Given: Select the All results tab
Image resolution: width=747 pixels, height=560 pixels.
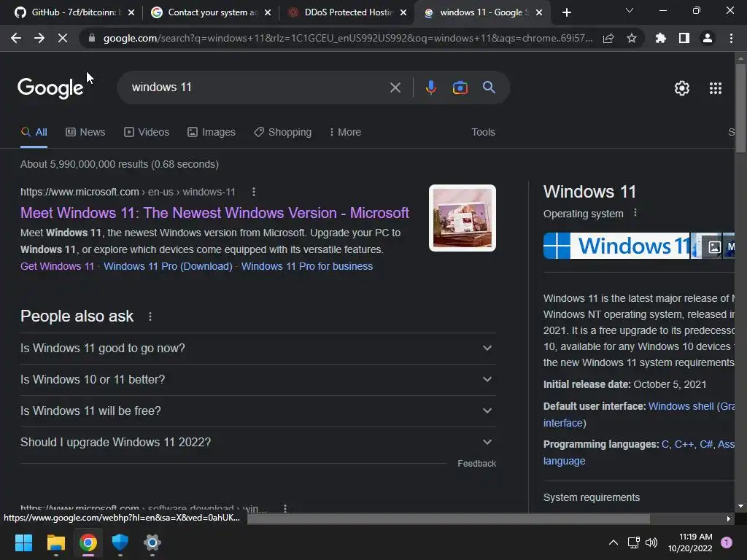Looking at the screenshot, I should click(34, 132).
